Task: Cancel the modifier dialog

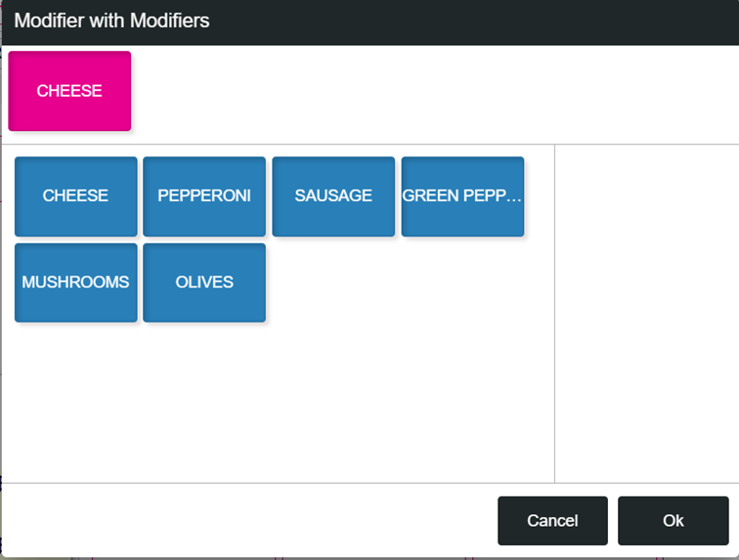Action: 552,521
